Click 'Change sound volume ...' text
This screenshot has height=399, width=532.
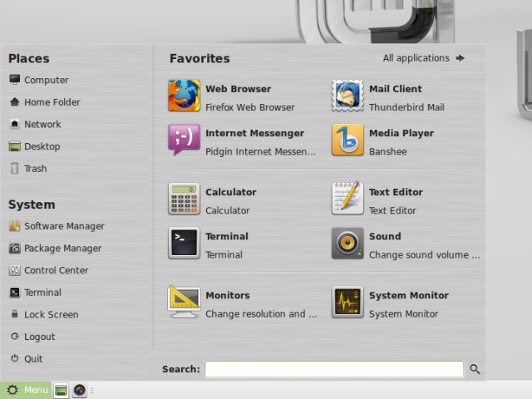(x=425, y=255)
